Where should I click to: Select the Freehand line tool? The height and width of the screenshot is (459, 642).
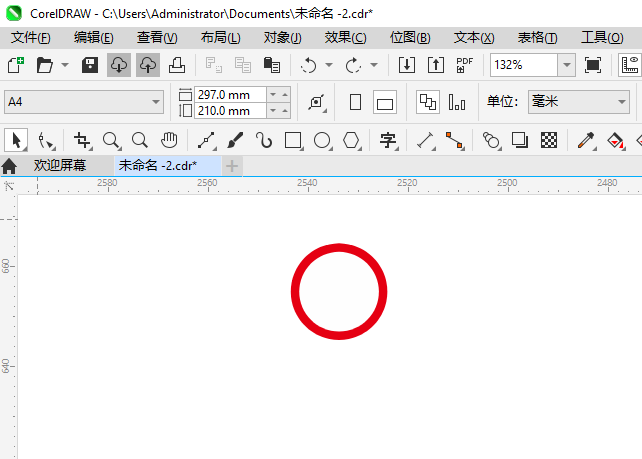207,140
